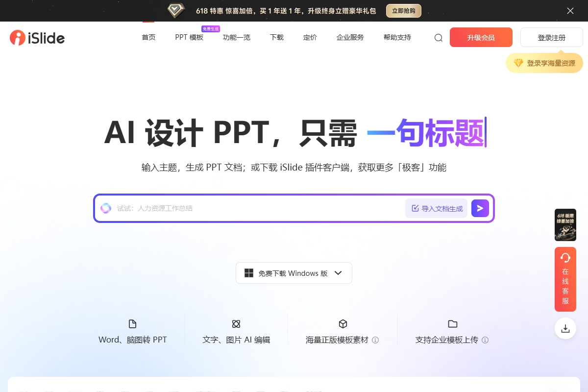The height and width of the screenshot is (392, 588).
Task: Click the send arrow button in the prompt box
Action: pos(480,208)
